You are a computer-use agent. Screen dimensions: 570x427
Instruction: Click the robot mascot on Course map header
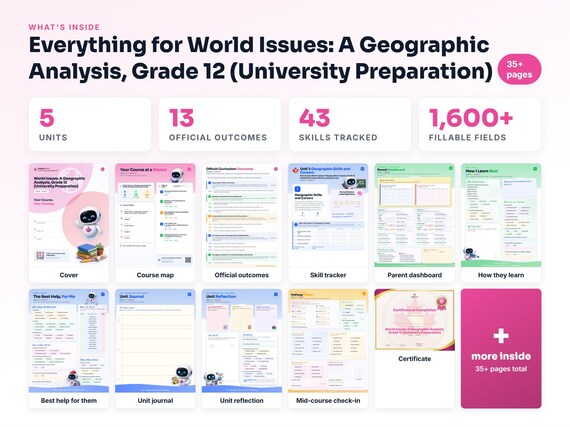pyautogui.click(x=177, y=175)
